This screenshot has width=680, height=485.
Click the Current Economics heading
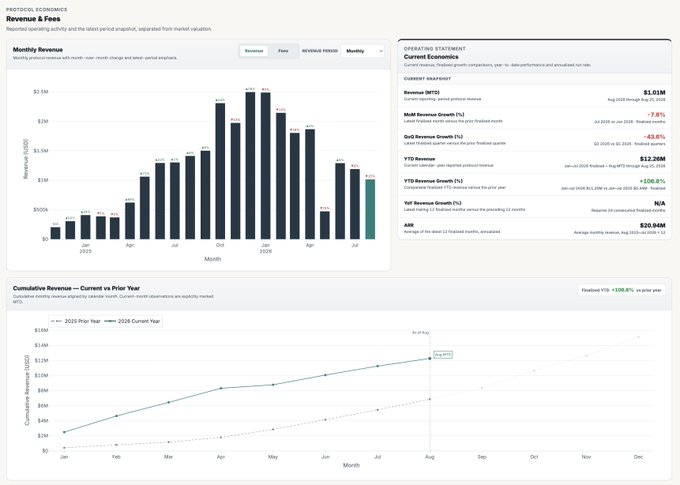tap(431, 57)
